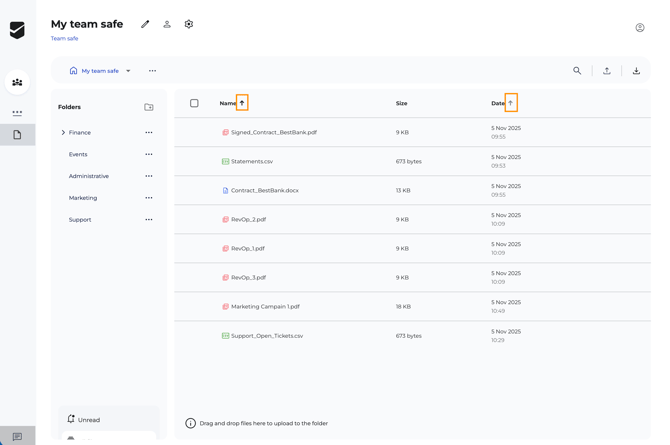670x445 pixels.
Task: Select the Events folder
Action: click(x=78, y=154)
